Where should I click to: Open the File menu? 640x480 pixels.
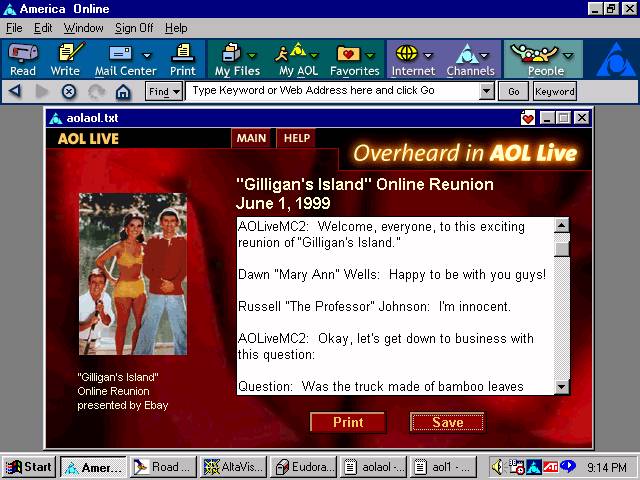click(14, 28)
